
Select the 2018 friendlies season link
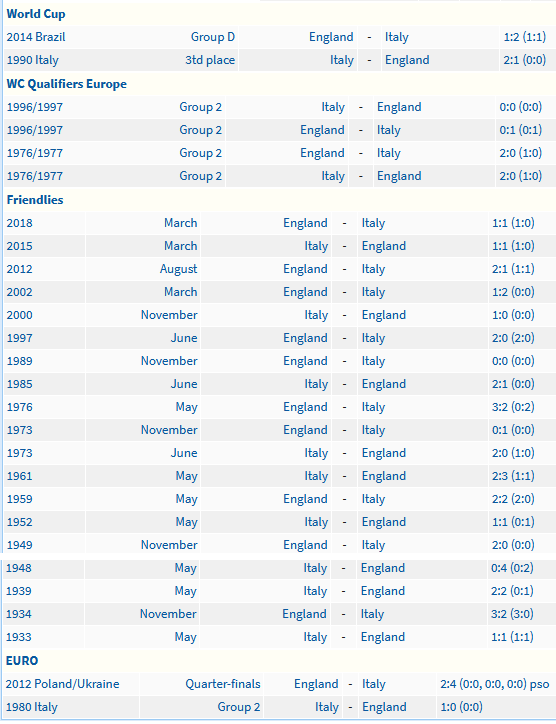(x=19, y=223)
